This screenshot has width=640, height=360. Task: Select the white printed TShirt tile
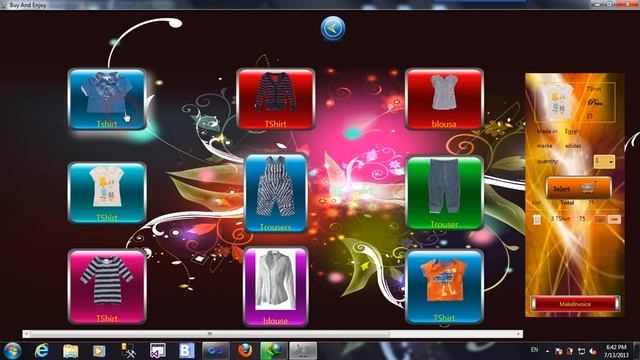[107, 193]
